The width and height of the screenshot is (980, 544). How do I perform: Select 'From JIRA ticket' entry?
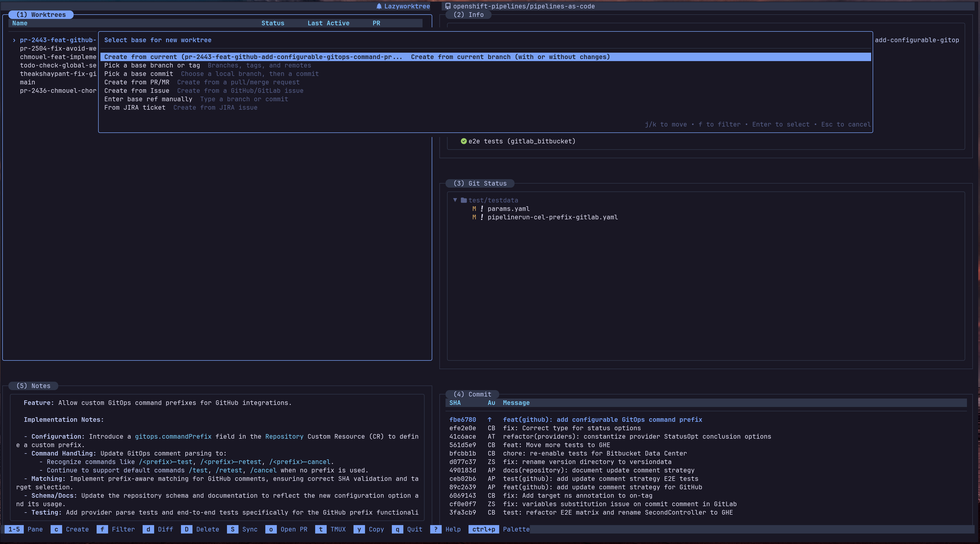click(x=135, y=108)
